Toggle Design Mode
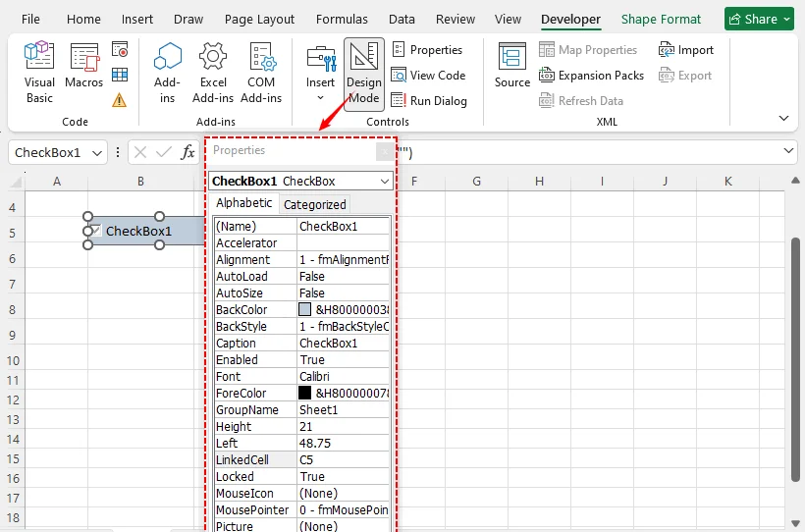The width and height of the screenshot is (805, 532). 364,74
